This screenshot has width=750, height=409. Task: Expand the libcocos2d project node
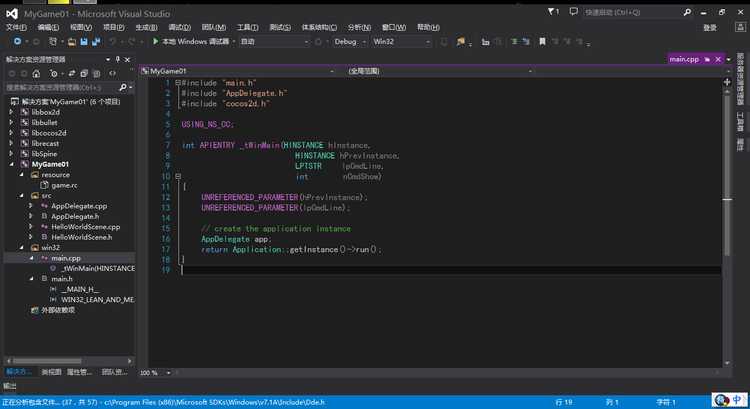click(11, 133)
